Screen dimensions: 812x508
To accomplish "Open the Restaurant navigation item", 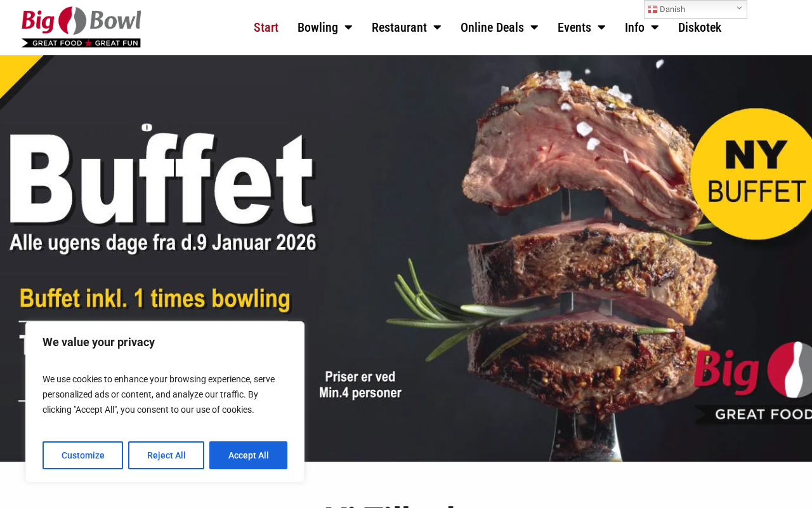I will (399, 27).
